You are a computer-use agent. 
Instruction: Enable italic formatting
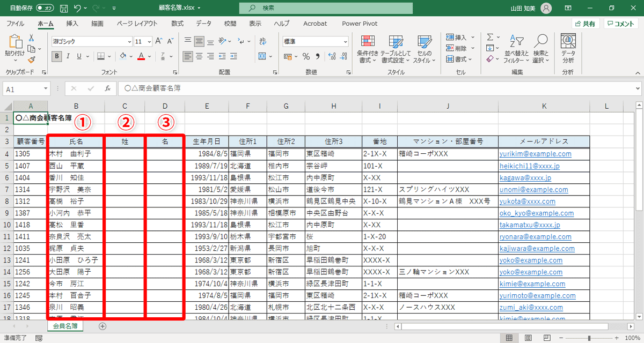point(67,56)
